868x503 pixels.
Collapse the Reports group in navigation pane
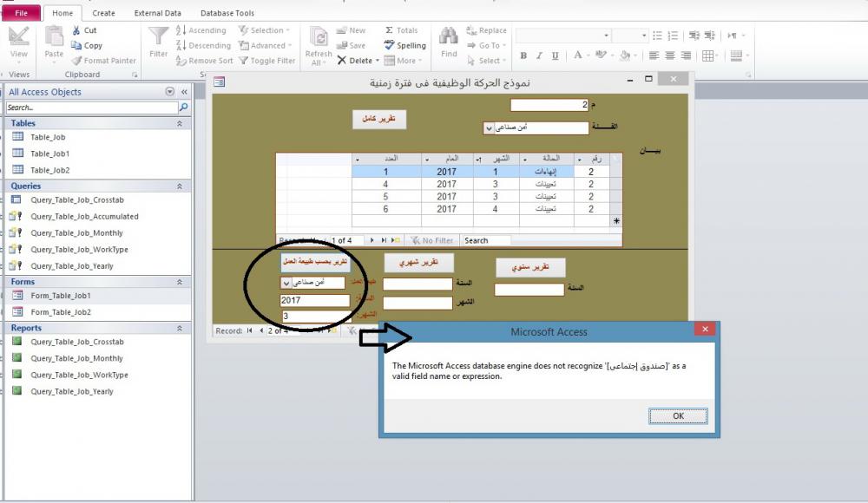click(180, 328)
